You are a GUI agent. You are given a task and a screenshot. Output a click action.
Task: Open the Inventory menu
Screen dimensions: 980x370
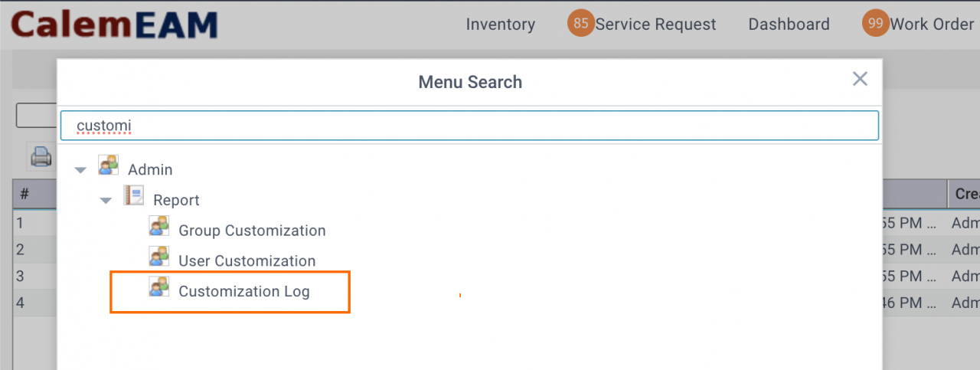coord(500,25)
